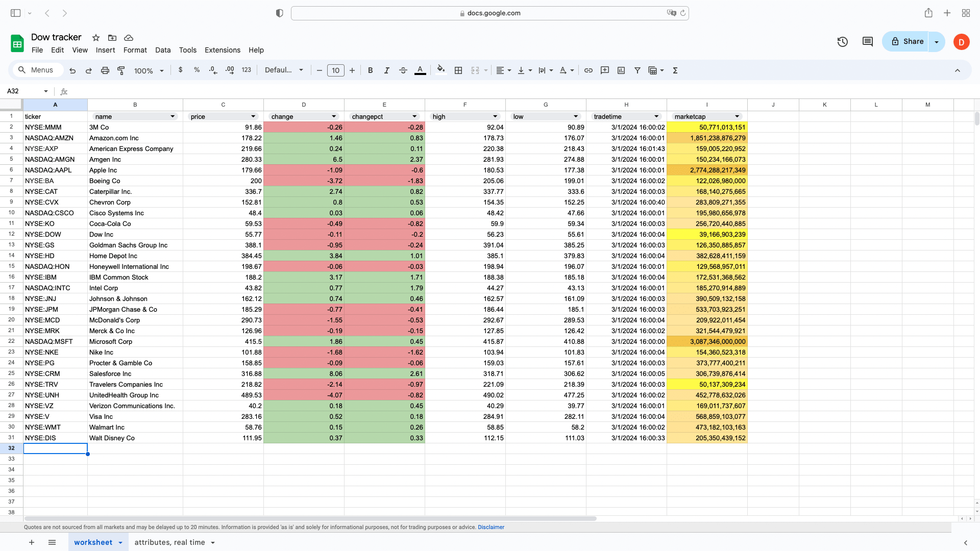
Task: Toggle italic formatting
Action: click(386, 70)
